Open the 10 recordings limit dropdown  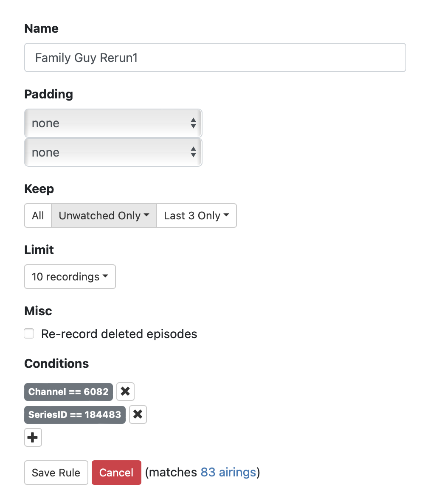tap(70, 277)
